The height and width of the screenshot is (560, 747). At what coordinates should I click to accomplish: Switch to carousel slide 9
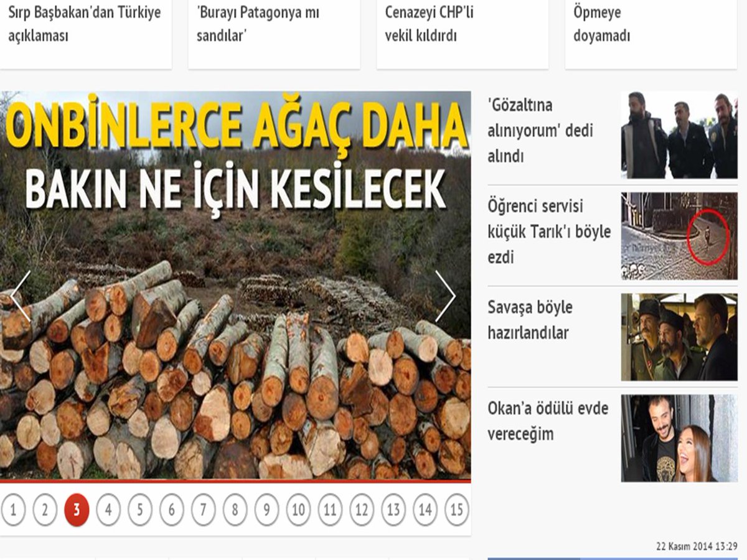pos(266,511)
